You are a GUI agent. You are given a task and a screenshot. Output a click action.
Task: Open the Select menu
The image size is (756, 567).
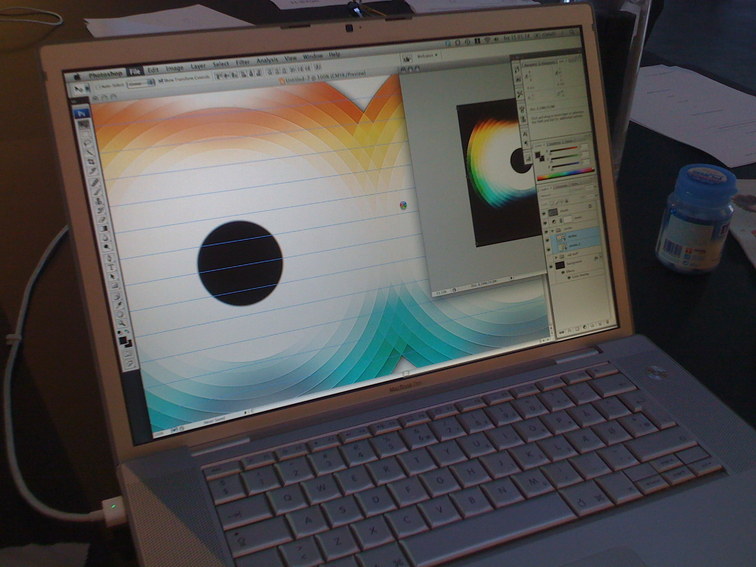coord(221,64)
